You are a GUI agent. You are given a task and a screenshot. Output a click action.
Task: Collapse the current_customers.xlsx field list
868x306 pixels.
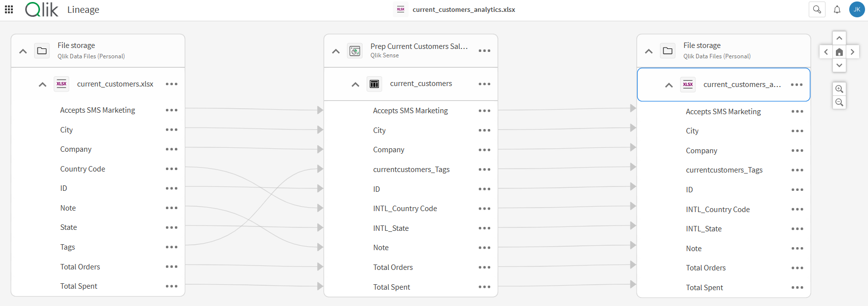coord(42,85)
